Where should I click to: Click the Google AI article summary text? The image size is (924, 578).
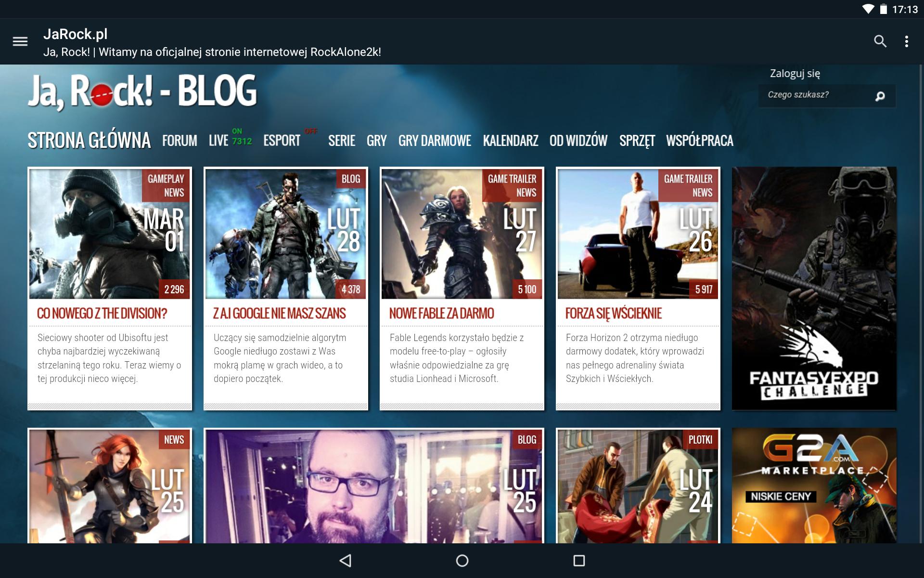point(280,358)
